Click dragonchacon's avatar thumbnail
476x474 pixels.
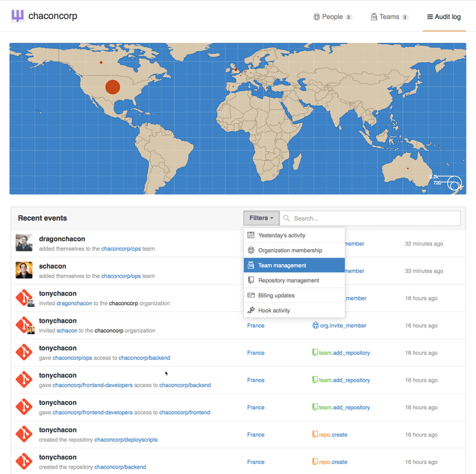[x=24, y=243]
